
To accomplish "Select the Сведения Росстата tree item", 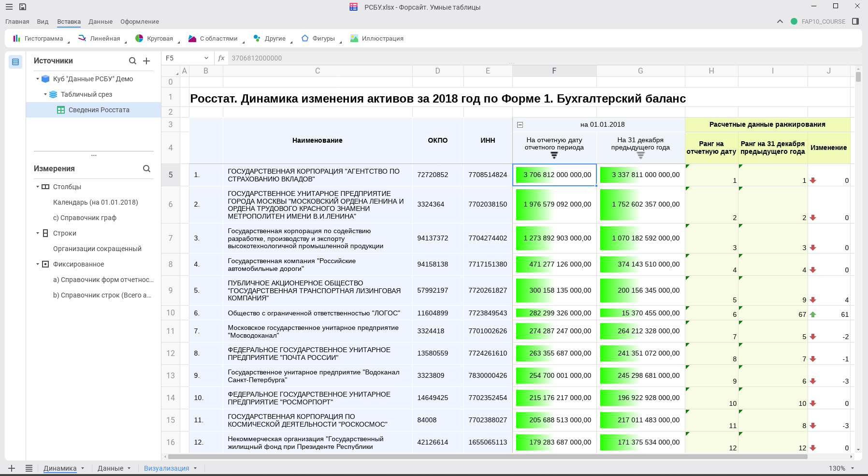I will (x=93, y=110).
